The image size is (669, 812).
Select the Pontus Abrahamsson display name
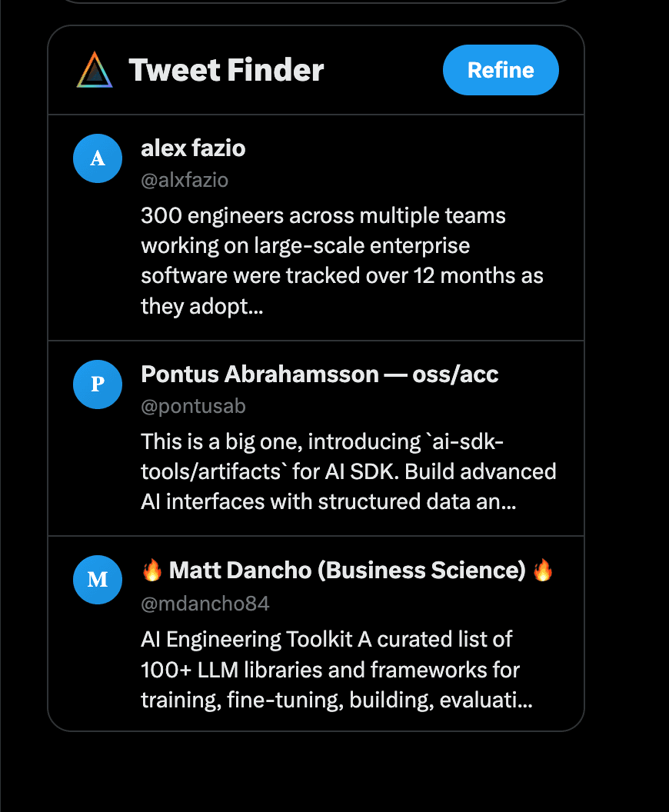[319, 374]
